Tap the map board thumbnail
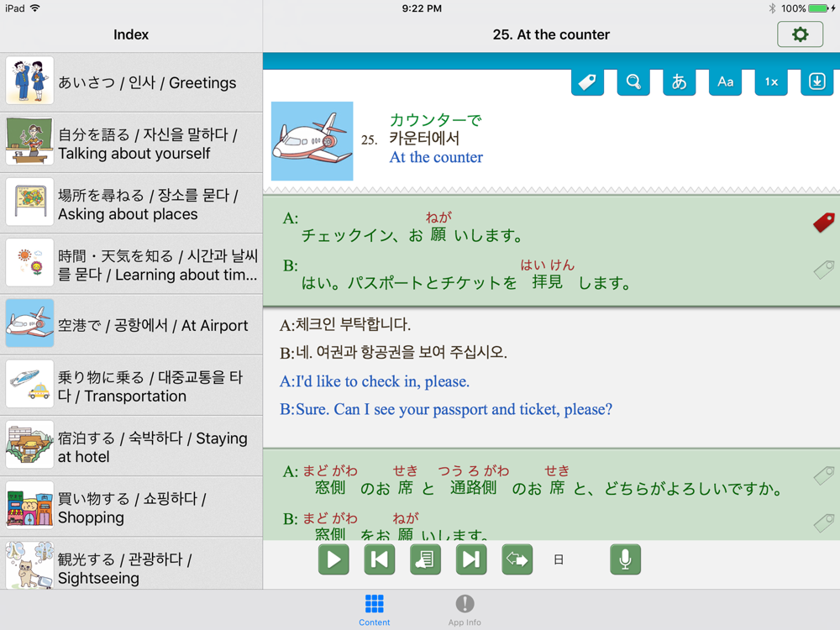 coord(29,202)
